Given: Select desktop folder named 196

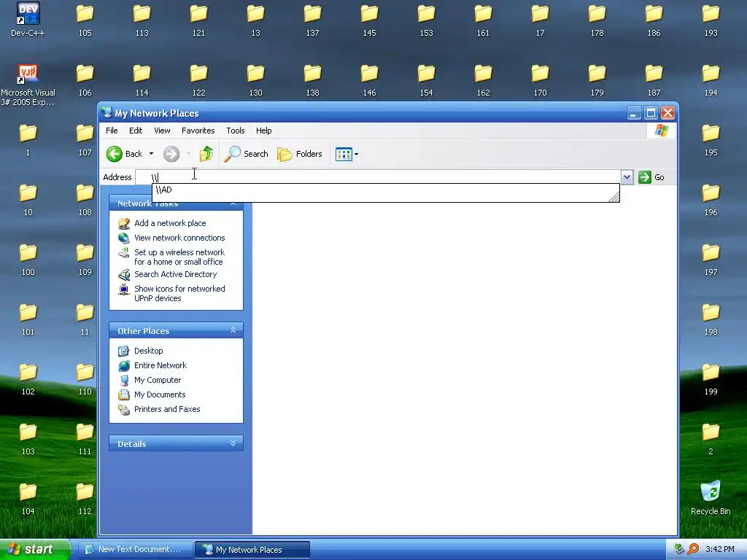Looking at the screenshot, I should point(711,200).
